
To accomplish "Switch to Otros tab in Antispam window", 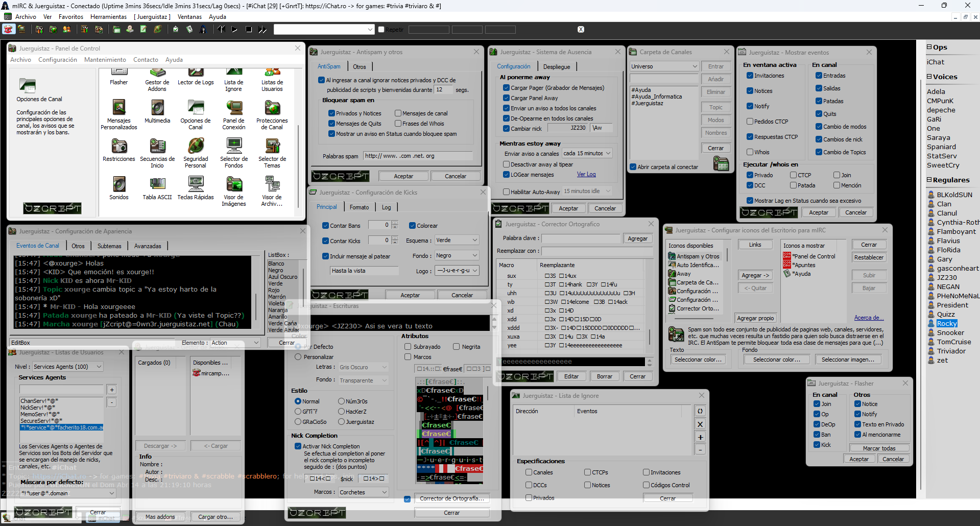I will (x=360, y=67).
